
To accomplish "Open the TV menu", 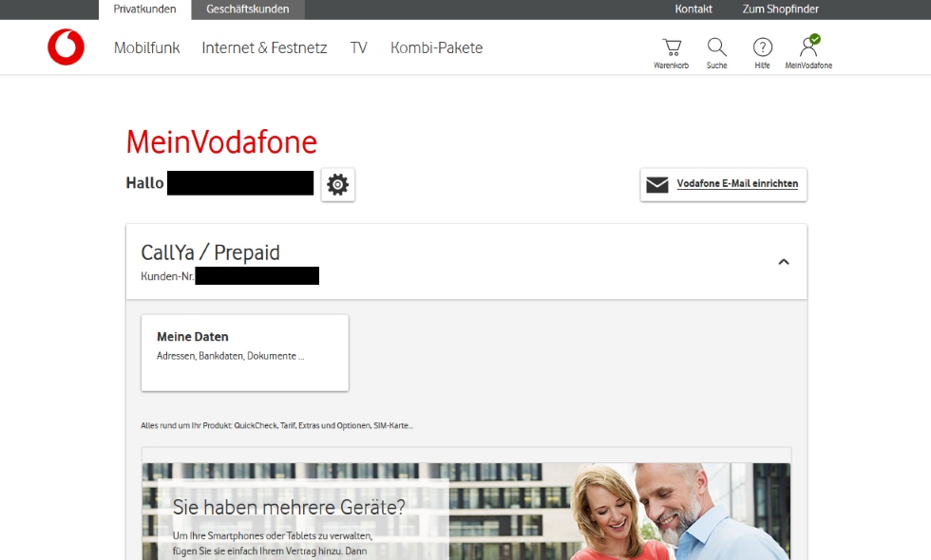I will (359, 47).
